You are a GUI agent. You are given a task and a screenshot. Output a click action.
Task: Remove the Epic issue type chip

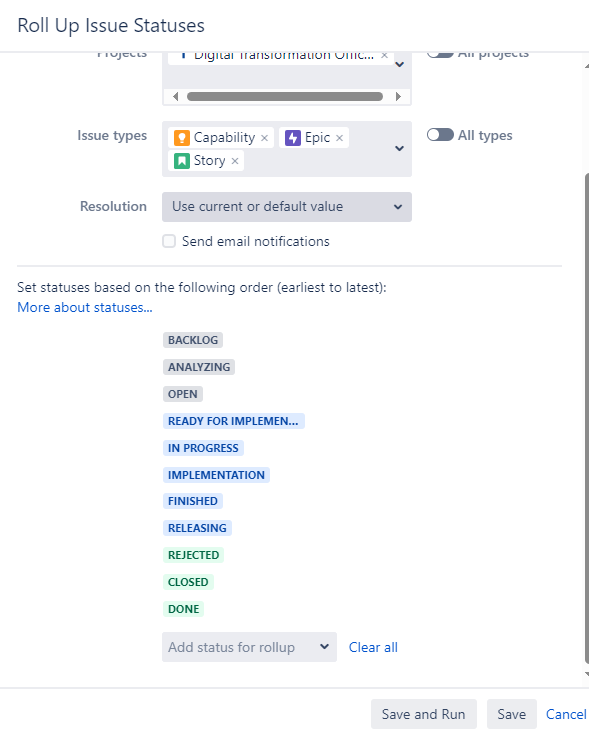pos(339,138)
